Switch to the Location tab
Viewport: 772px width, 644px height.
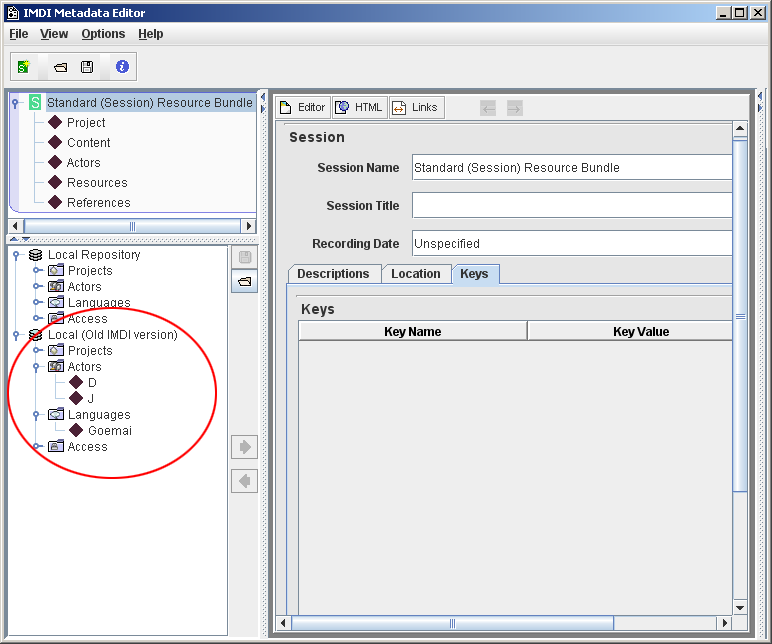point(416,274)
